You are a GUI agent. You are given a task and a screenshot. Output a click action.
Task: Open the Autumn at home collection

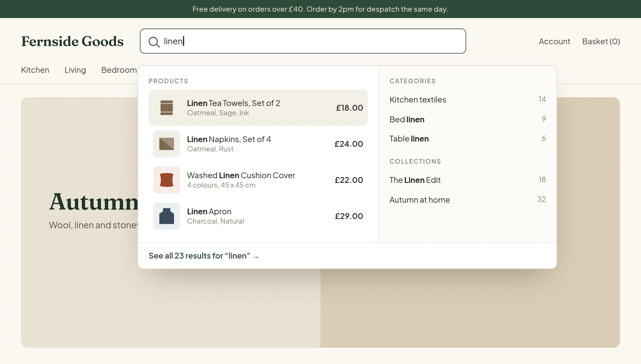click(468, 200)
